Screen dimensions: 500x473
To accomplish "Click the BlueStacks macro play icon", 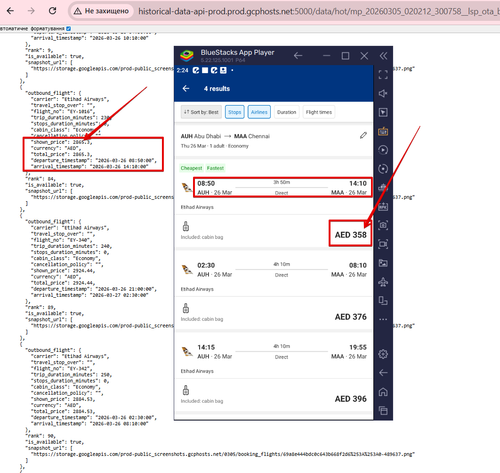I will coord(383,150).
